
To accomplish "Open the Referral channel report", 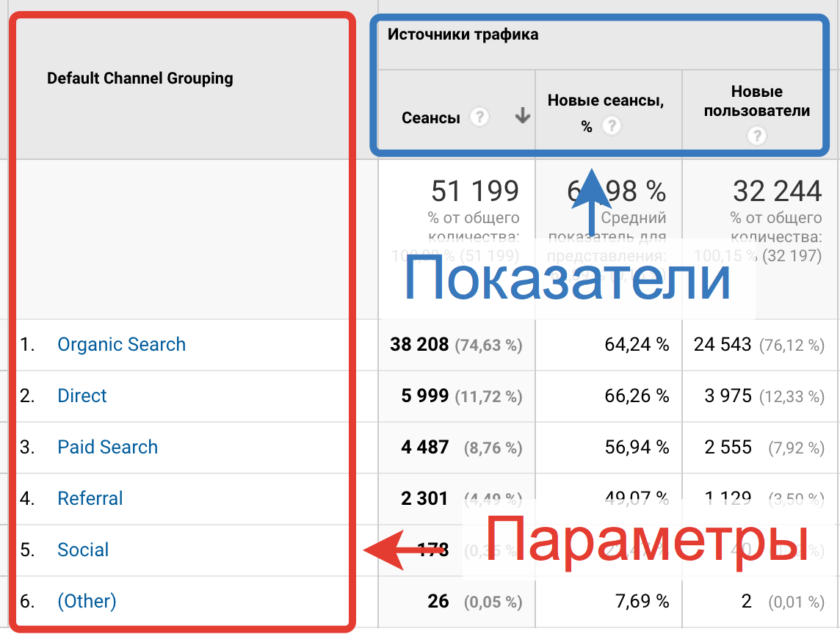I will coord(90,498).
